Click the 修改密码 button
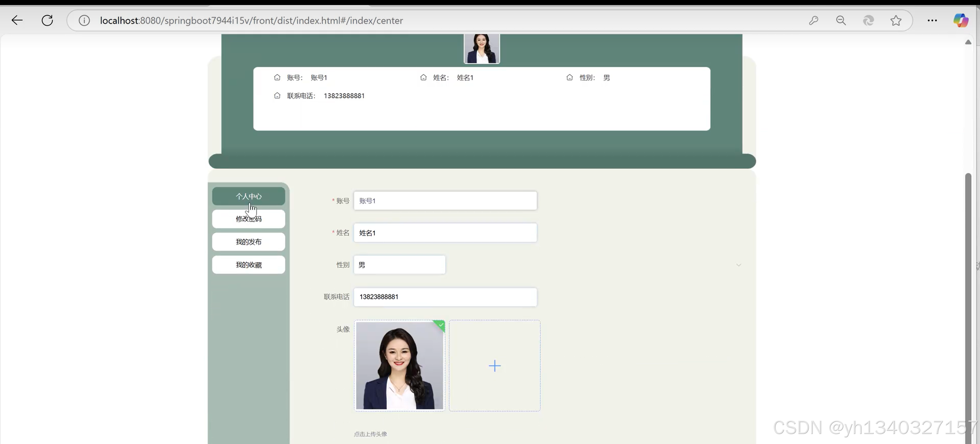Image resolution: width=980 pixels, height=444 pixels. point(249,219)
